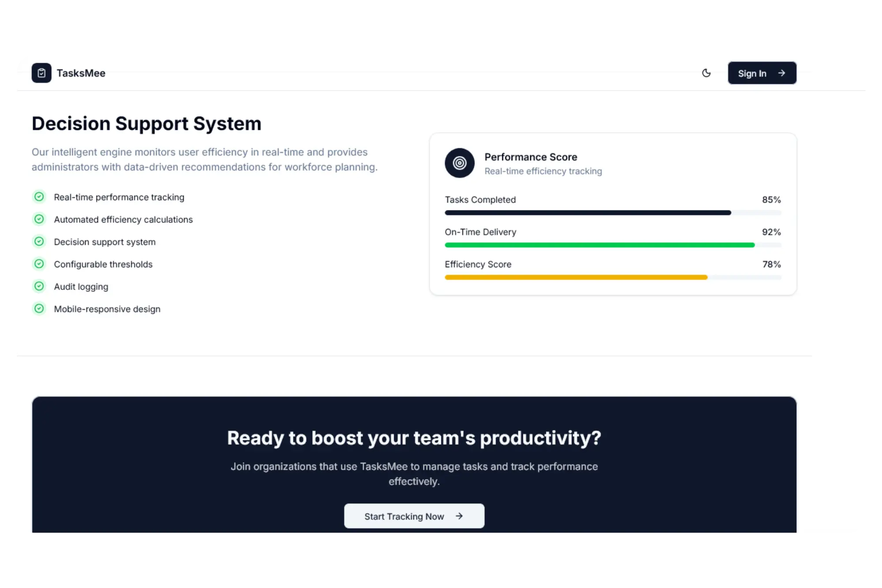Click arrow icon in Start Tracking Now

(459, 516)
